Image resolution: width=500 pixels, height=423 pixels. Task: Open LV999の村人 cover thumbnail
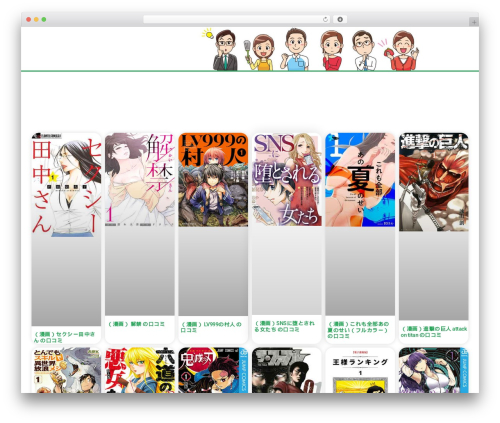click(x=213, y=180)
